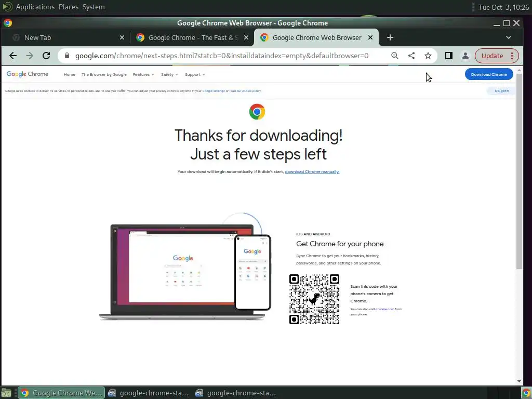This screenshot has width=532, height=399.
Task: Open second google-chrome-sta... taskbar item
Action: click(x=235, y=393)
